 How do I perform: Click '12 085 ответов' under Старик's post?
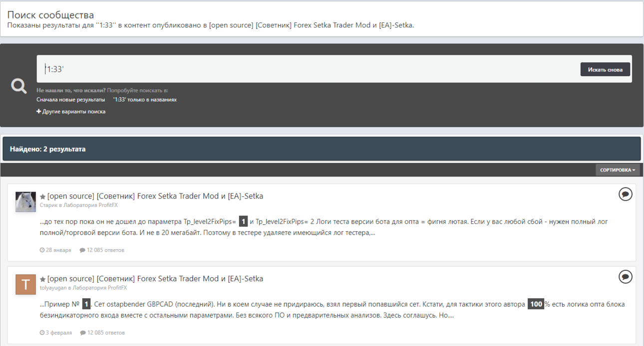[105, 250]
